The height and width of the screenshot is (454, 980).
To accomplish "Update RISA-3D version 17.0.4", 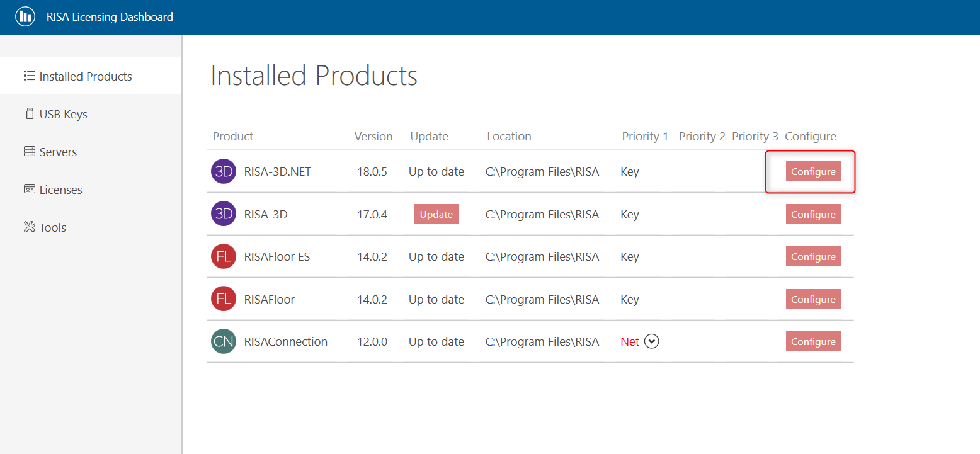I will click(436, 214).
